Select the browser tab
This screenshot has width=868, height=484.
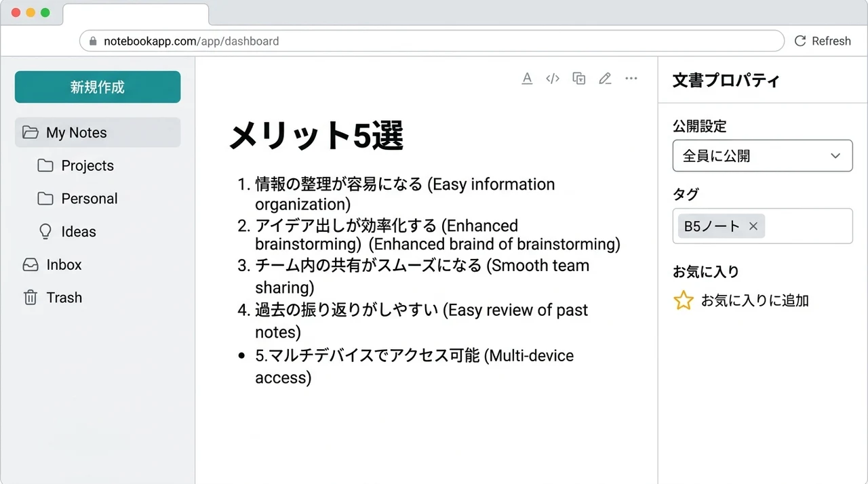click(x=136, y=14)
